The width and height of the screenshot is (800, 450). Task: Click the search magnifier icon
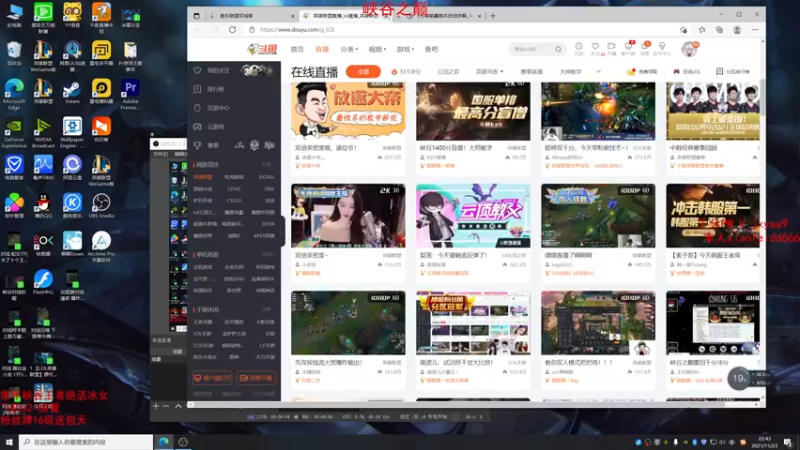click(559, 49)
